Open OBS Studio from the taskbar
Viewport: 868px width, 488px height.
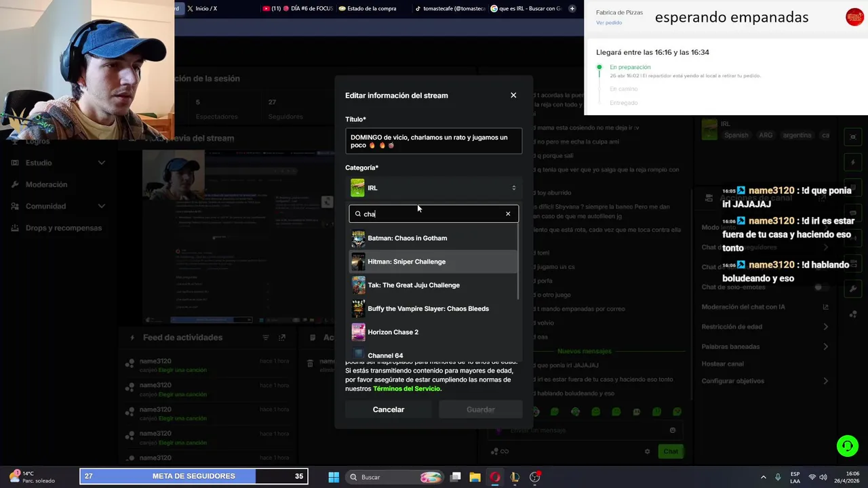(534, 477)
